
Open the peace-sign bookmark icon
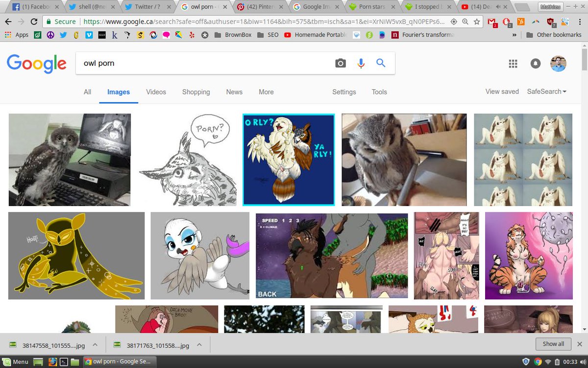pos(50,35)
